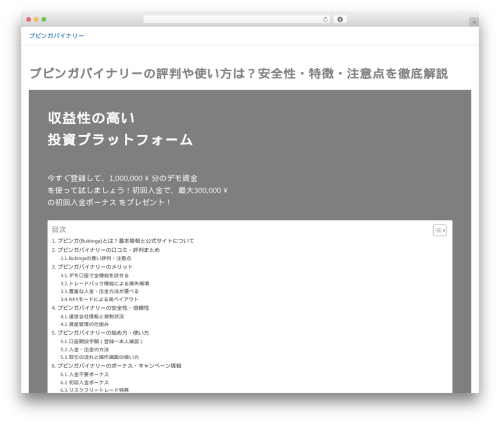Jump to 5.2 入金・出金の方法

84,349
